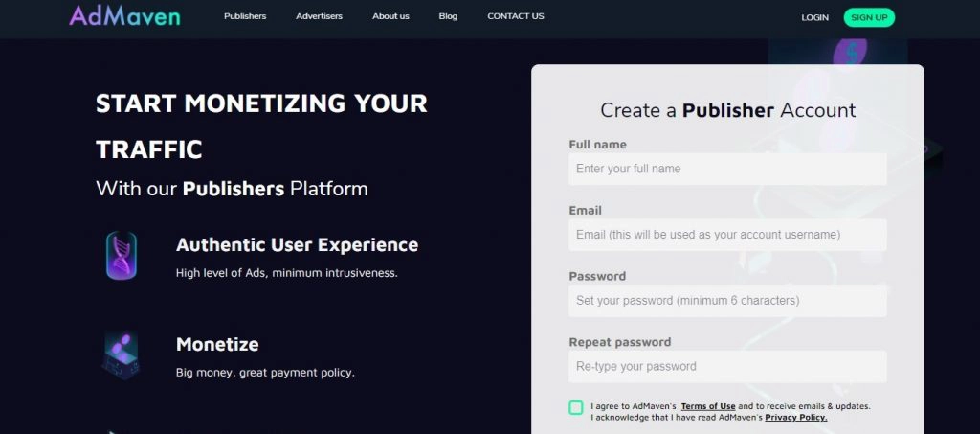Open the Publishers menu
Screen dimensions: 980x434
(x=245, y=16)
